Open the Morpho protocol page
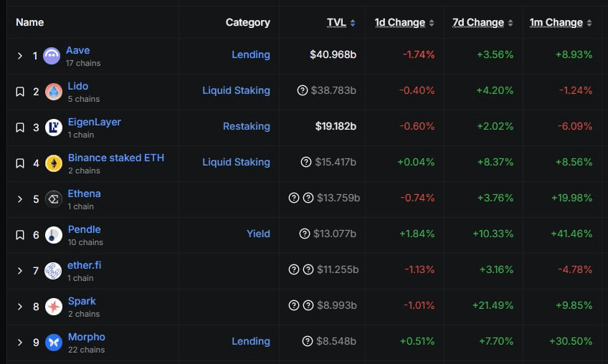608x364 pixels. click(87, 337)
